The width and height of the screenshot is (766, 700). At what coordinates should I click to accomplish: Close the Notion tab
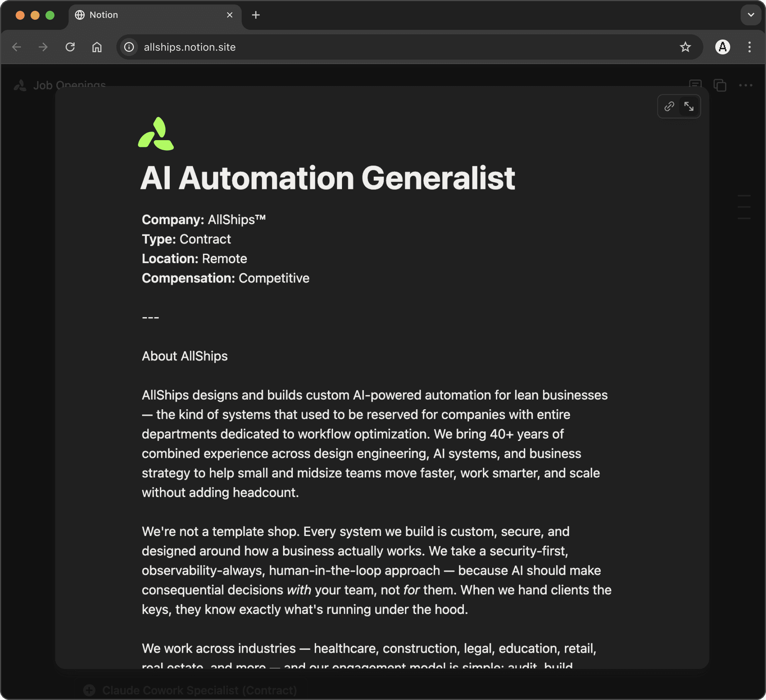tap(229, 15)
